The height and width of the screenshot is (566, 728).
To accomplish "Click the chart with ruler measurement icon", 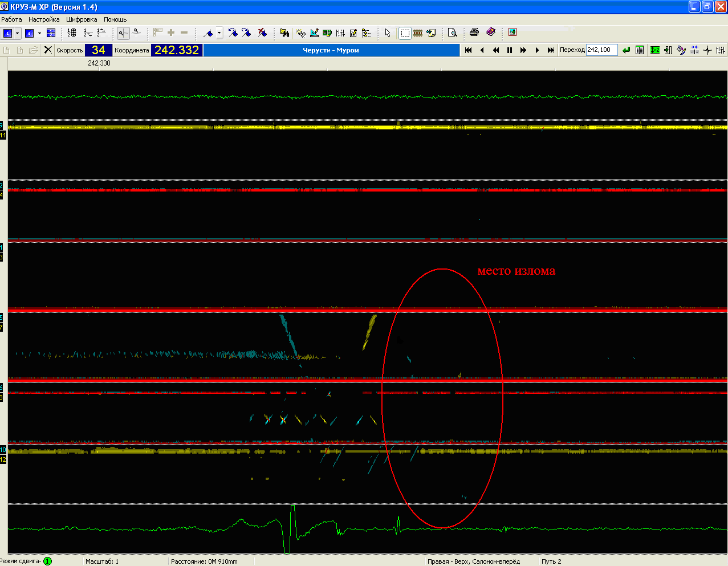I will pos(314,33).
